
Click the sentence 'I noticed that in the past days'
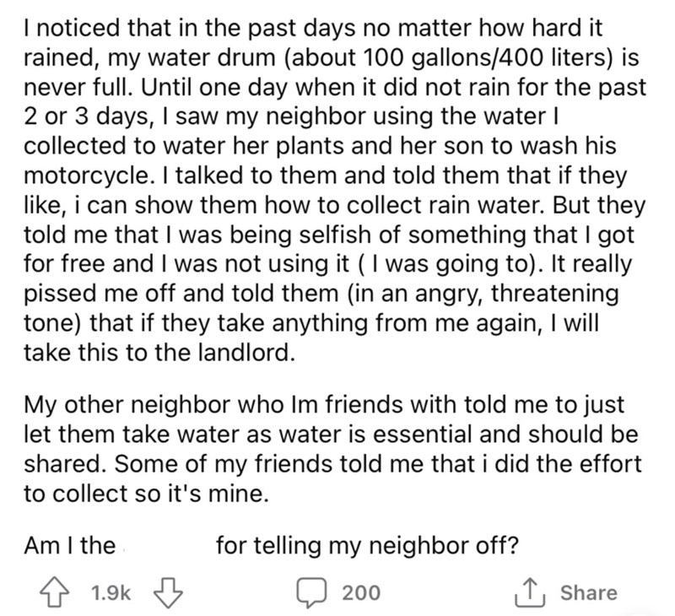click(189, 28)
